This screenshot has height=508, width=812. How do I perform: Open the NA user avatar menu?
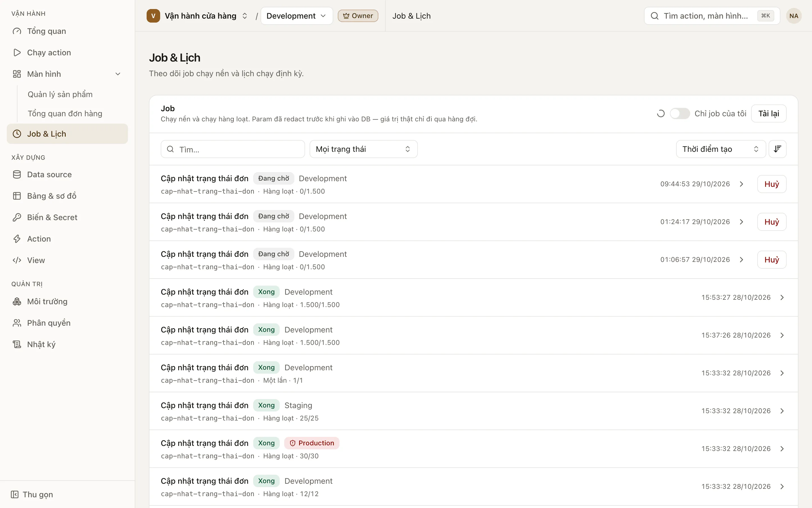point(794,16)
